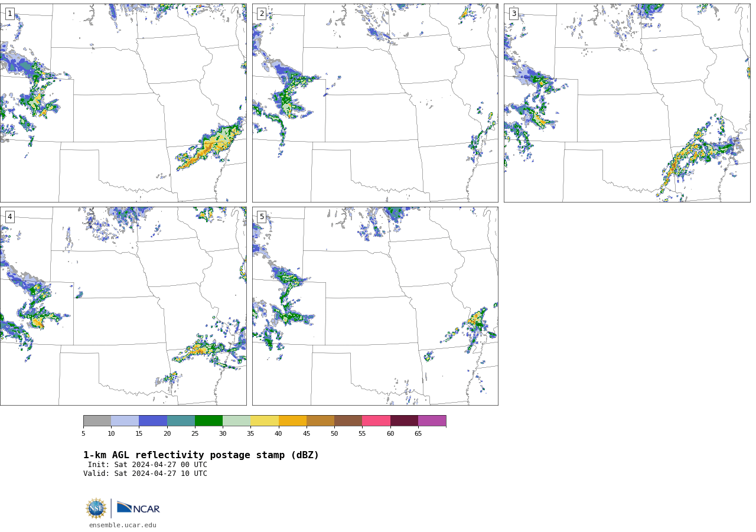The width and height of the screenshot is (756, 532).
Task: Click the member label '4' box
Action: coord(9,217)
